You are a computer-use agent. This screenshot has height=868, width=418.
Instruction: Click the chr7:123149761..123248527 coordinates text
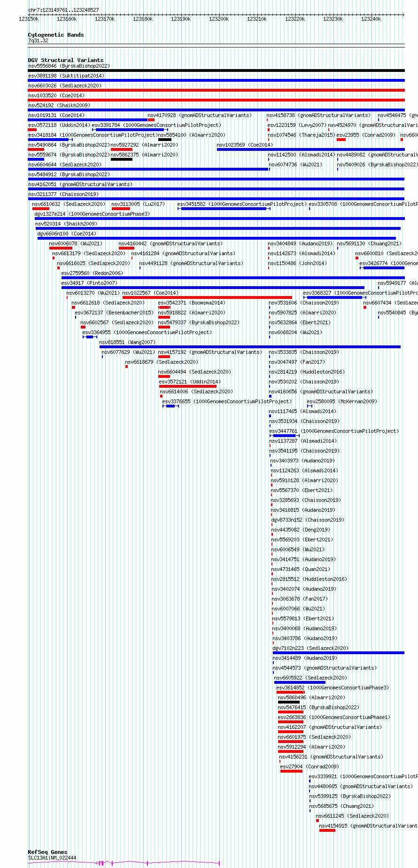pyautogui.click(x=63, y=10)
